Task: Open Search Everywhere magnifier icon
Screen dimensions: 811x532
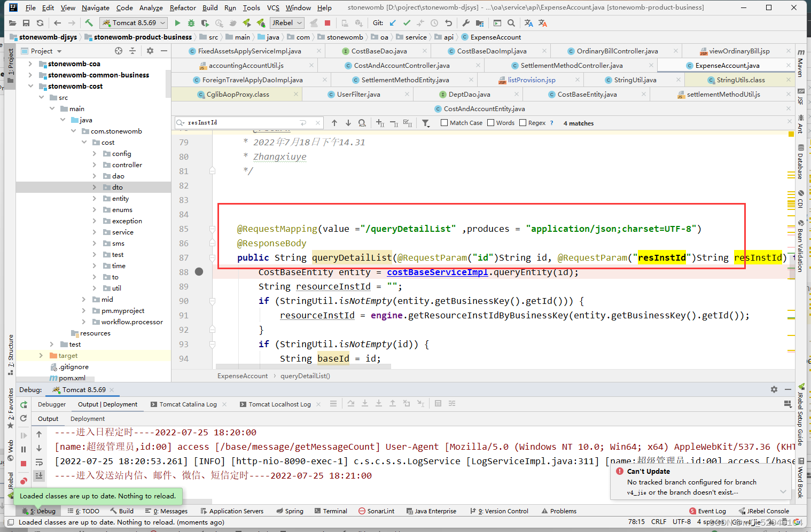Action: coord(511,23)
